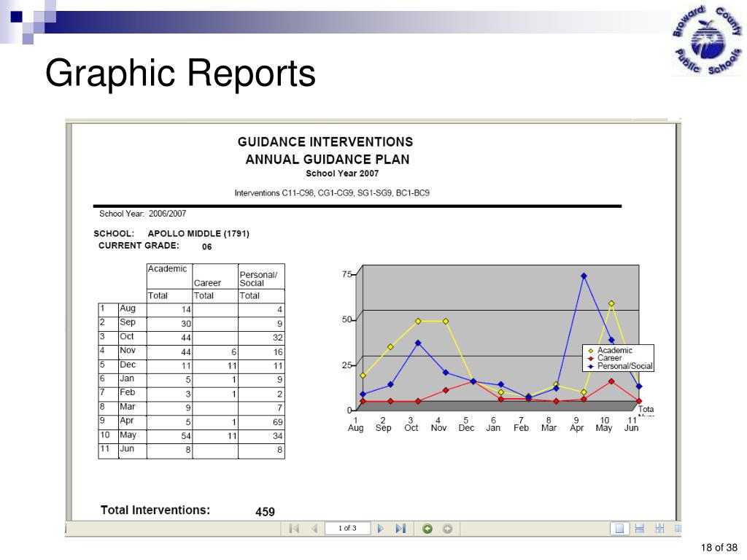Click the 'Aug' row label in the table

(x=128, y=308)
